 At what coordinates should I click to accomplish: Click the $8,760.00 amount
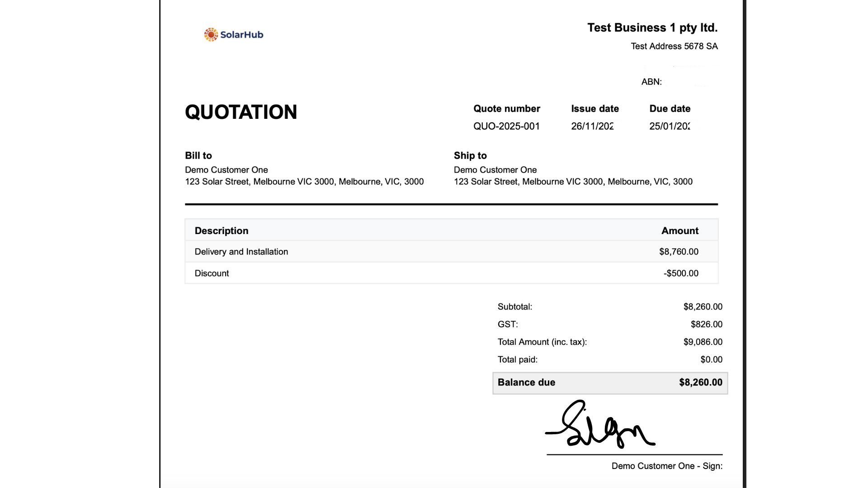coord(679,252)
